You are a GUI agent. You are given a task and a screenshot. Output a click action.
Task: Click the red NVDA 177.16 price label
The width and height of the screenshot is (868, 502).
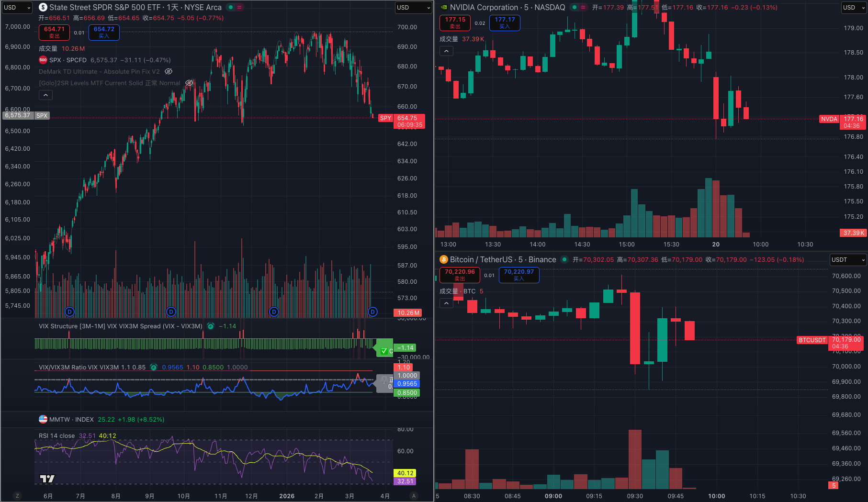pyautogui.click(x=843, y=122)
